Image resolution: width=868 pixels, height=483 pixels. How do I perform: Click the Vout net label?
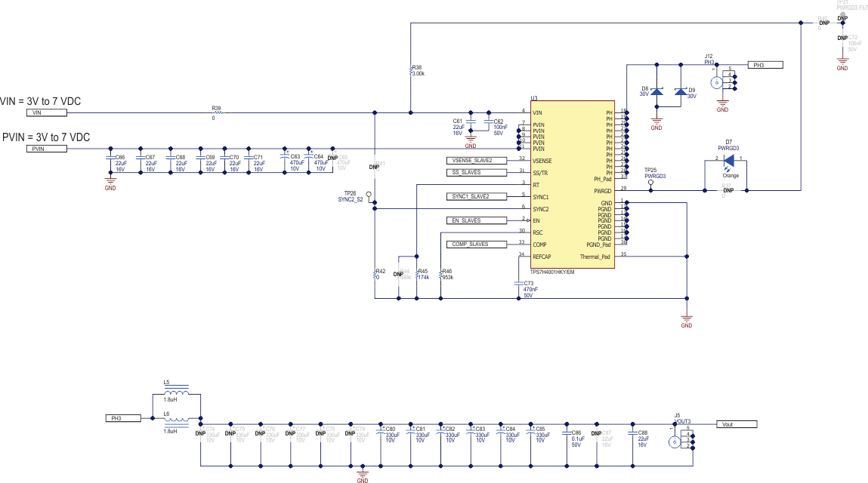click(x=737, y=423)
